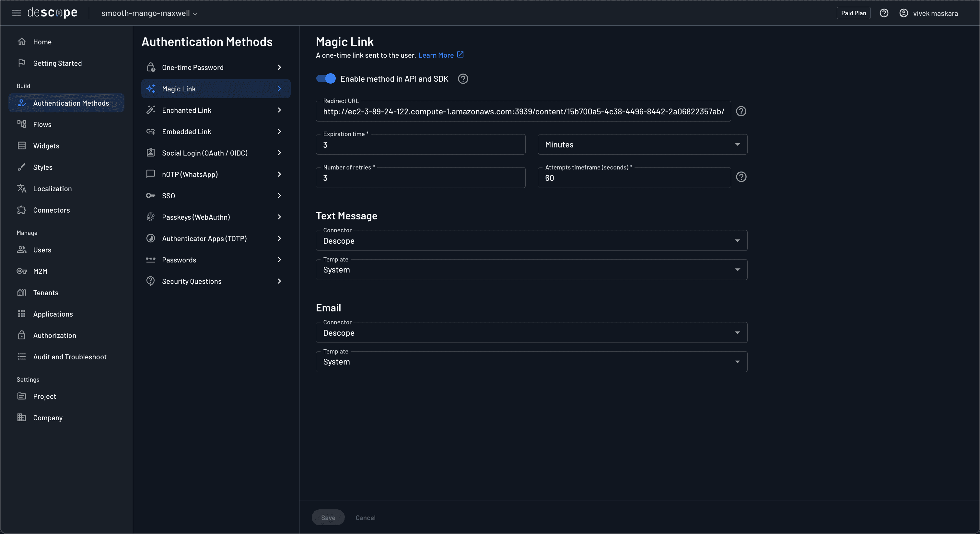Viewport: 980px width, 534px height.
Task: Open the Attempts timeframe help icon
Action: (x=741, y=177)
